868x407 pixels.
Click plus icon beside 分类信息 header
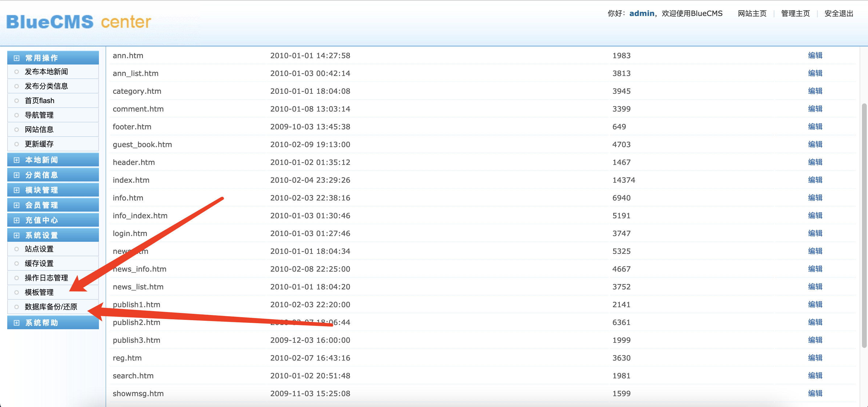point(17,175)
